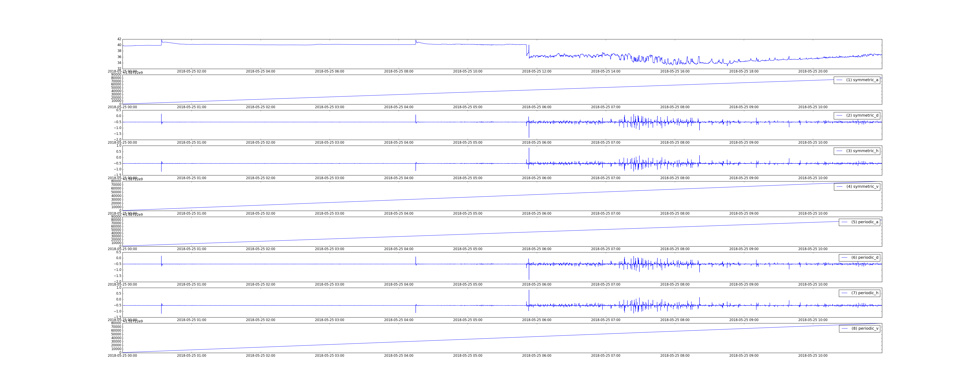Viewport: 980px width, 392px height.
Task: Click the "07:00" tick below the symmetric_d plot
Action: (606, 143)
